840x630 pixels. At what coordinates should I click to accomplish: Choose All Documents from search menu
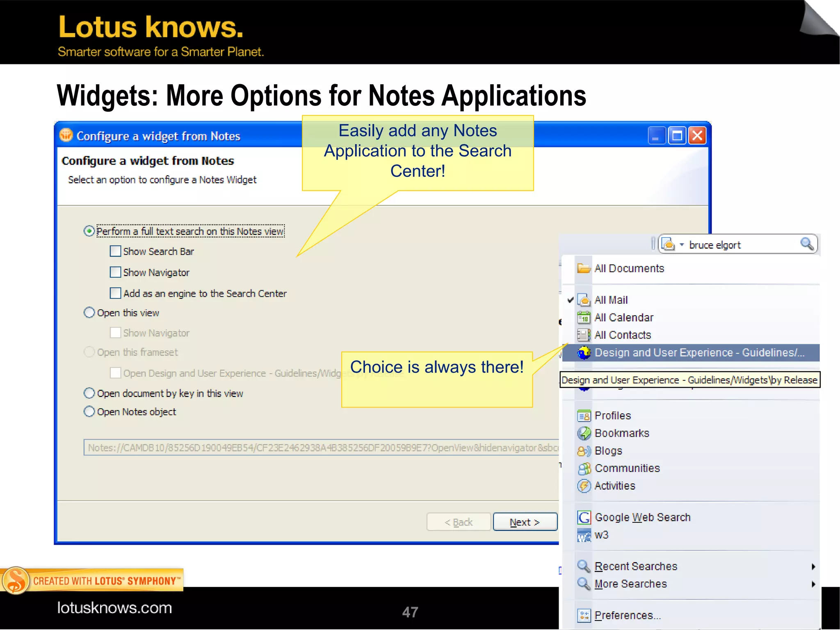[x=690, y=268]
